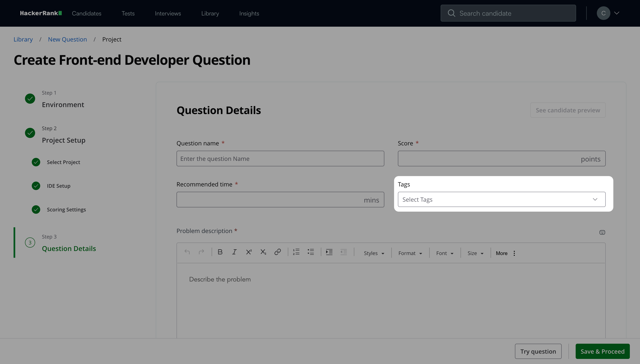
Task: Expand the Styles dropdown
Action: click(374, 253)
